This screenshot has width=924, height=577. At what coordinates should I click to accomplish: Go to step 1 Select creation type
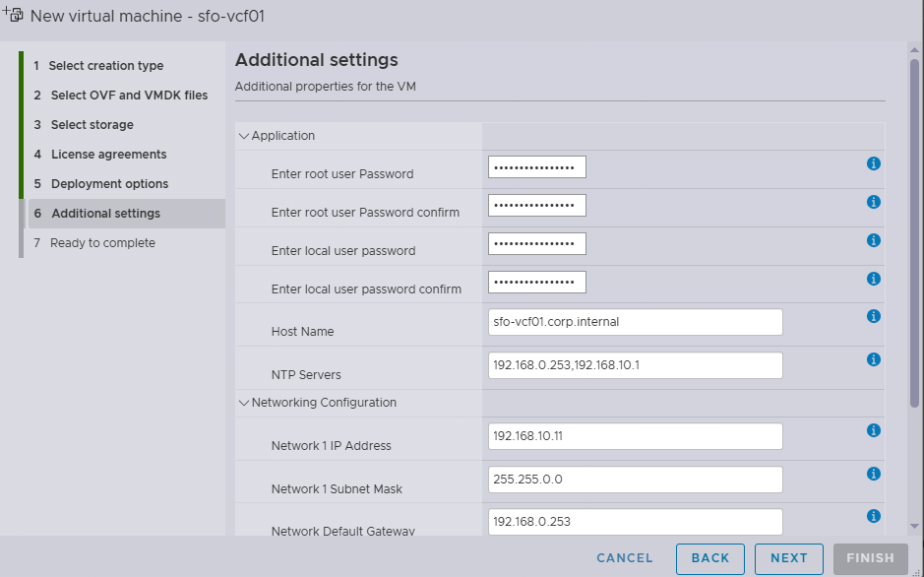point(105,66)
